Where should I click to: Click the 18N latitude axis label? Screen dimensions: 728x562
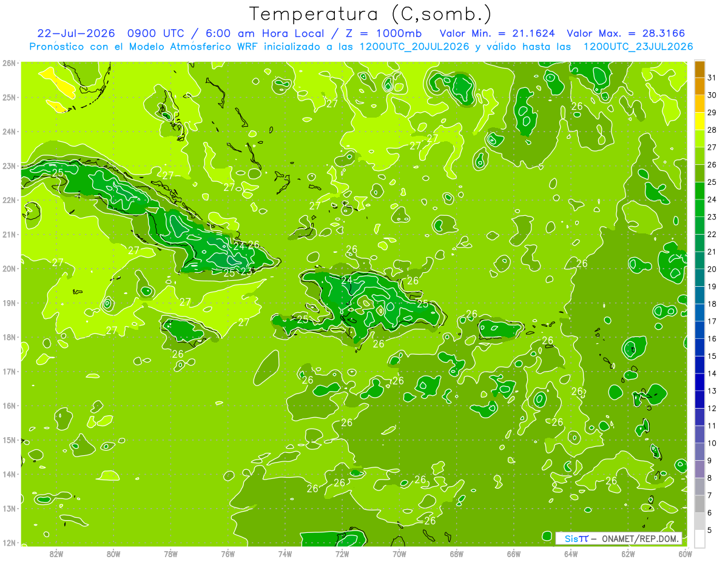9,336
